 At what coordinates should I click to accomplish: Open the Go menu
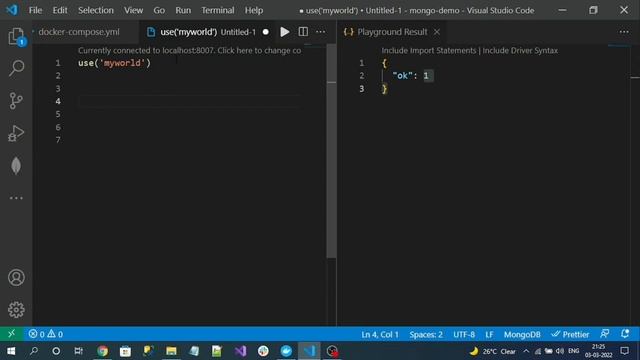(x=159, y=10)
